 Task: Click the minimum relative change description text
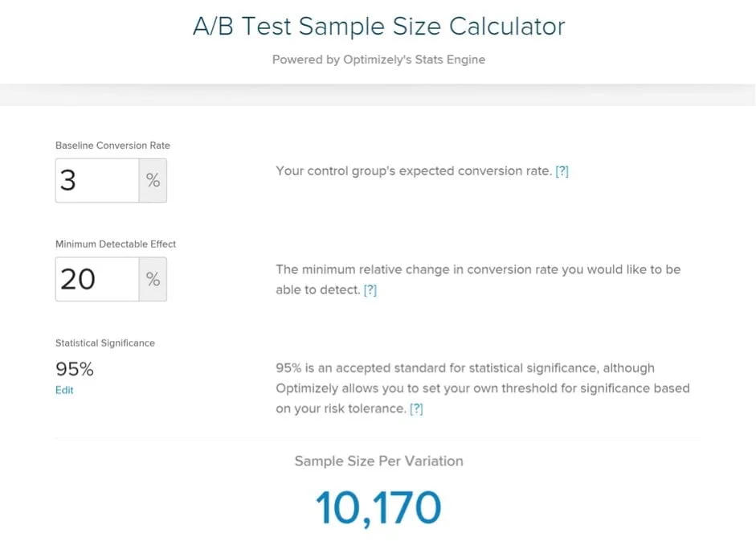tap(478, 279)
